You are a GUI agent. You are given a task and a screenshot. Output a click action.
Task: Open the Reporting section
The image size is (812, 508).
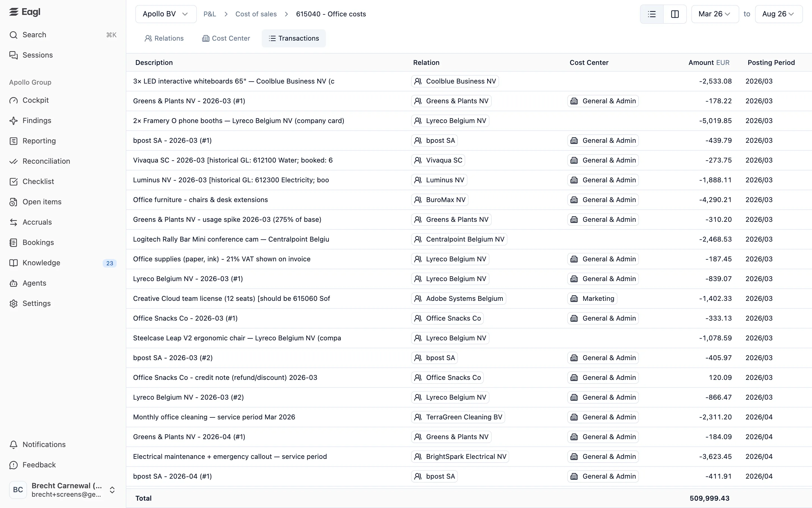[63, 141]
